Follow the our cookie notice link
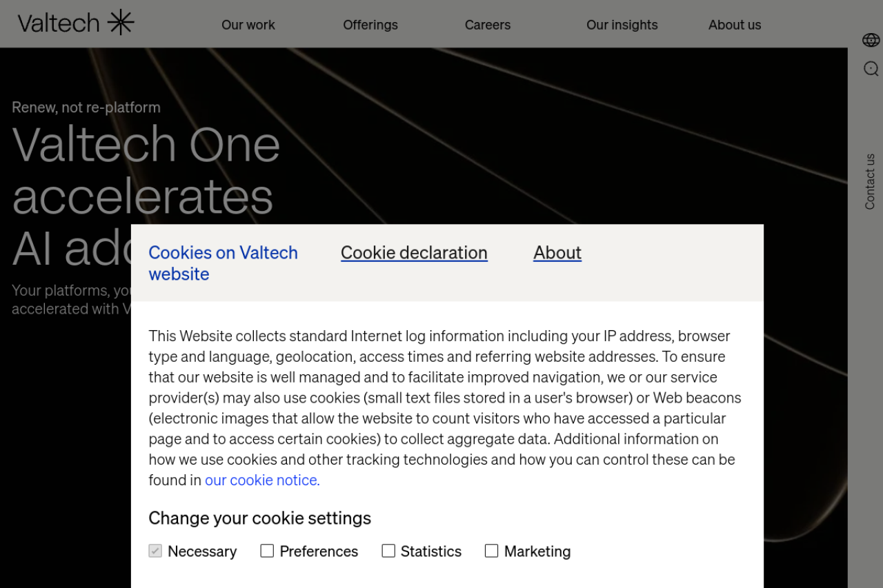883x588 pixels. tap(262, 480)
